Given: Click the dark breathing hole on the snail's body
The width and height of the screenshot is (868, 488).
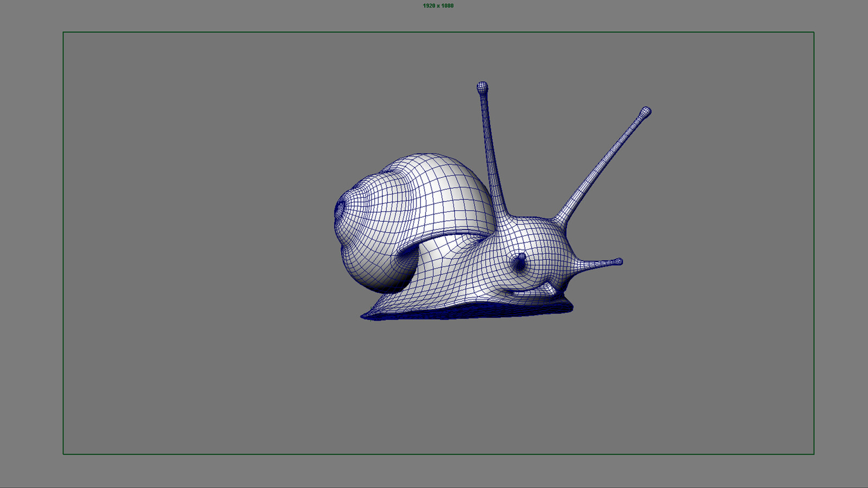Looking at the screenshot, I should [519, 263].
